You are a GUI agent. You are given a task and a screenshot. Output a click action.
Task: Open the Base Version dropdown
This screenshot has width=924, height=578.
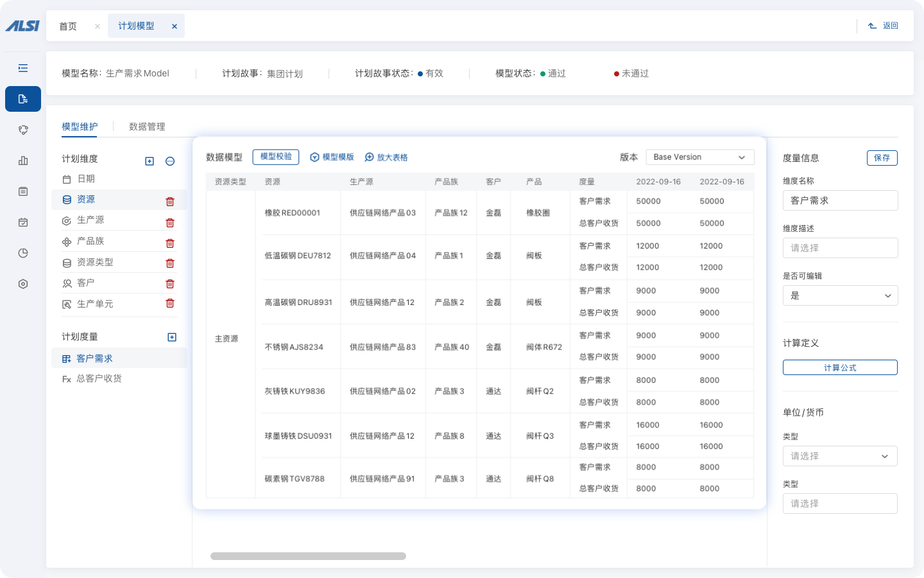click(x=700, y=157)
